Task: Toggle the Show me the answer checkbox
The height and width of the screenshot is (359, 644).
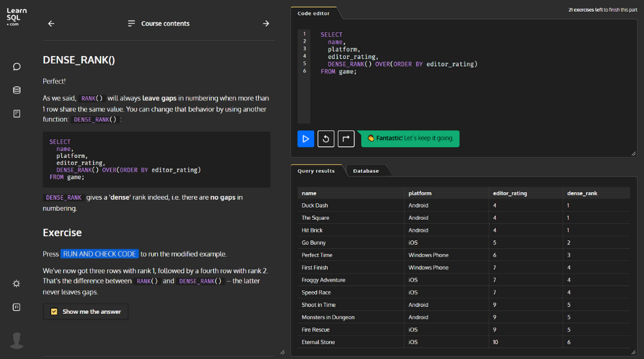Action: [54, 312]
